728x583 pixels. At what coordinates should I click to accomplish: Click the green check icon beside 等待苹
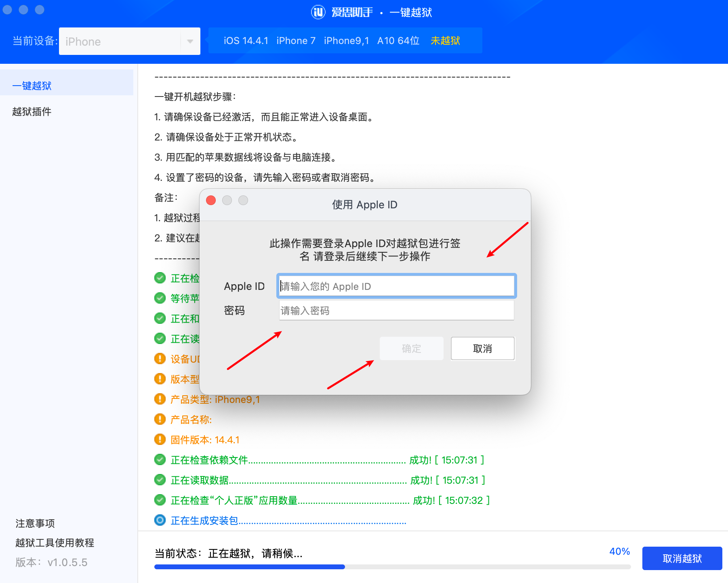[x=160, y=298]
